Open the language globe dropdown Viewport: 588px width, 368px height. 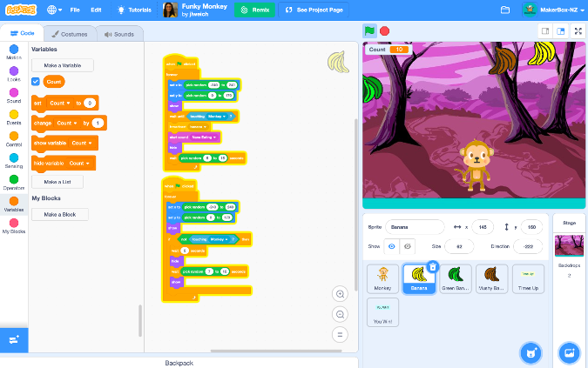[55, 10]
